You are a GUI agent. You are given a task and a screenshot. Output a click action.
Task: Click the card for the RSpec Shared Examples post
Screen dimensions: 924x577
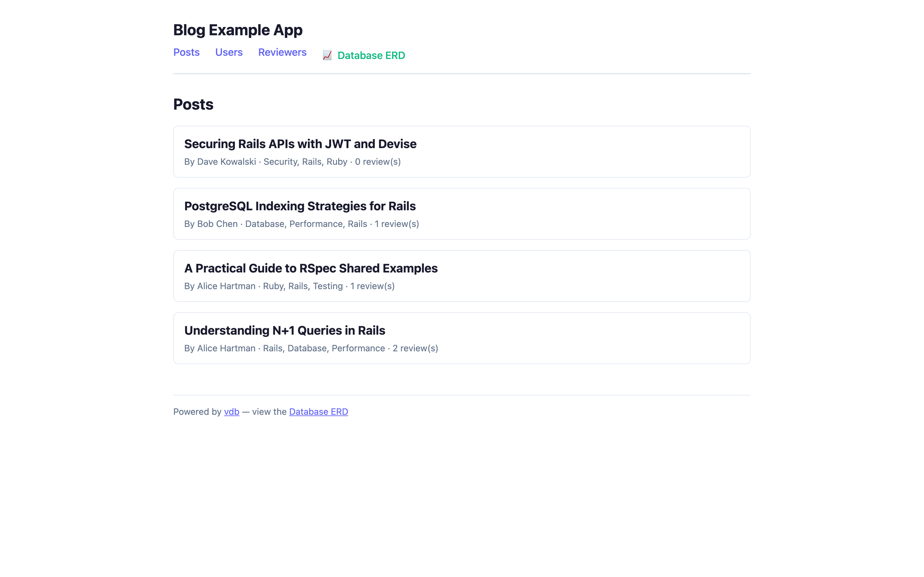(x=461, y=276)
